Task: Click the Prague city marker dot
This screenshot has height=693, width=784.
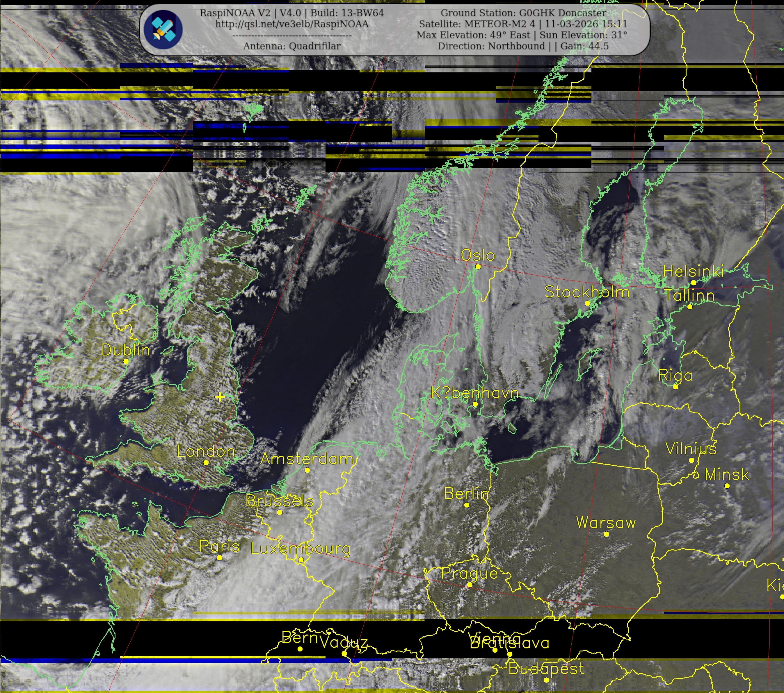Action: (x=470, y=585)
